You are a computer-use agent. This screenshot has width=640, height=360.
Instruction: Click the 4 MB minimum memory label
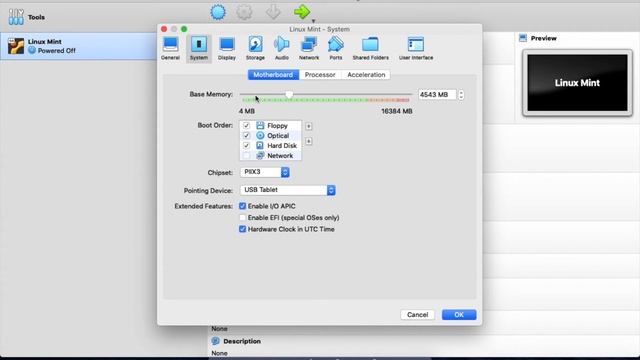point(247,111)
